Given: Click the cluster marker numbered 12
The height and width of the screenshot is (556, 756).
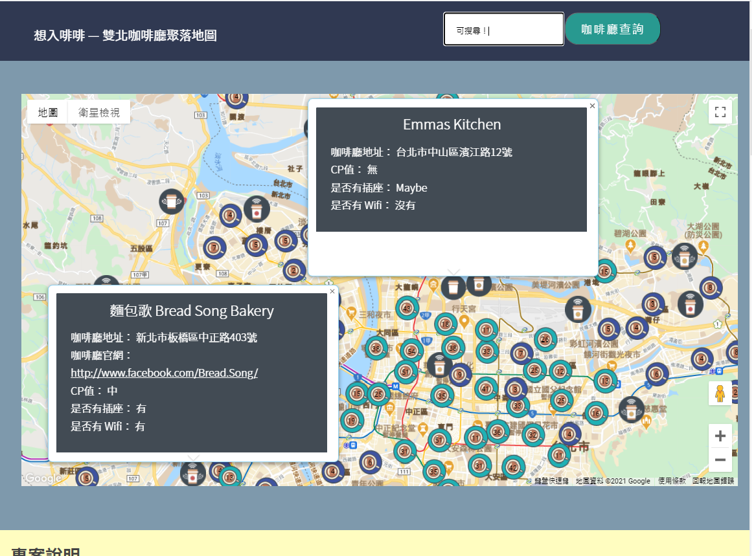Looking at the screenshot, I should [x=560, y=372].
